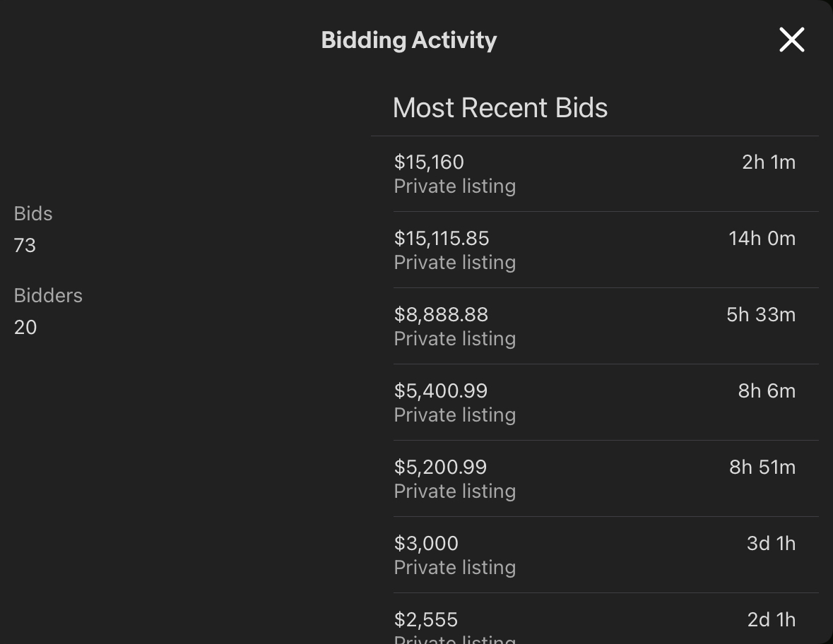Viewport: 833px width, 644px height.
Task: Click the 3d 1h bid time
Action: [771, 544]
